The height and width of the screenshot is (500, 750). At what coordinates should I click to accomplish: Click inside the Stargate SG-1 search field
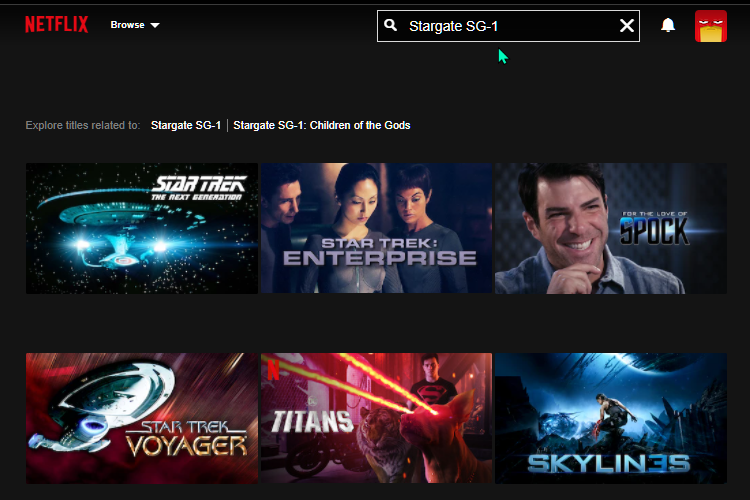(x=508, y=26)
